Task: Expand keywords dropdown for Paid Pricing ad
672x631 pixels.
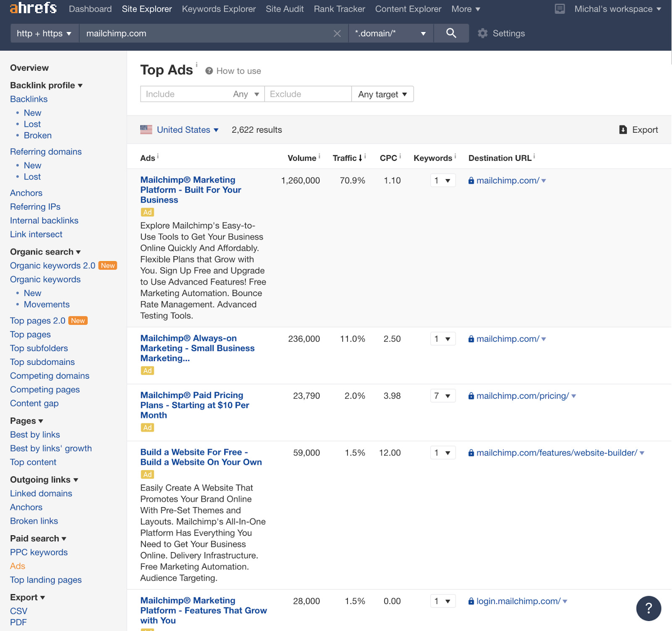Action: click(x=443, y=396)
